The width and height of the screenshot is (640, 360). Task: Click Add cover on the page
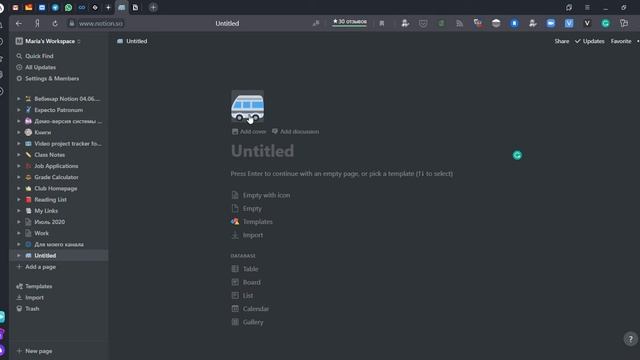click(x=249, y=131)
